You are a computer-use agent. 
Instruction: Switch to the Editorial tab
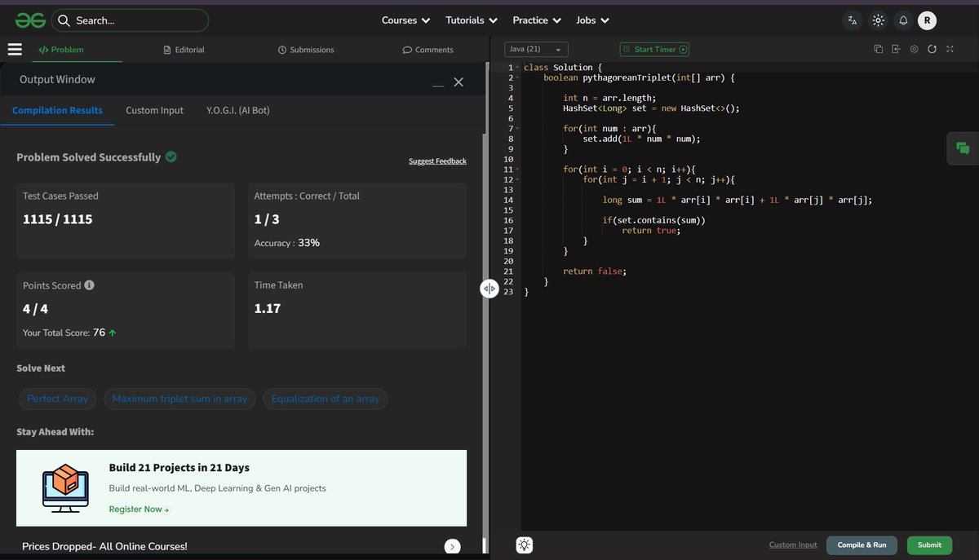coord(184,50)
